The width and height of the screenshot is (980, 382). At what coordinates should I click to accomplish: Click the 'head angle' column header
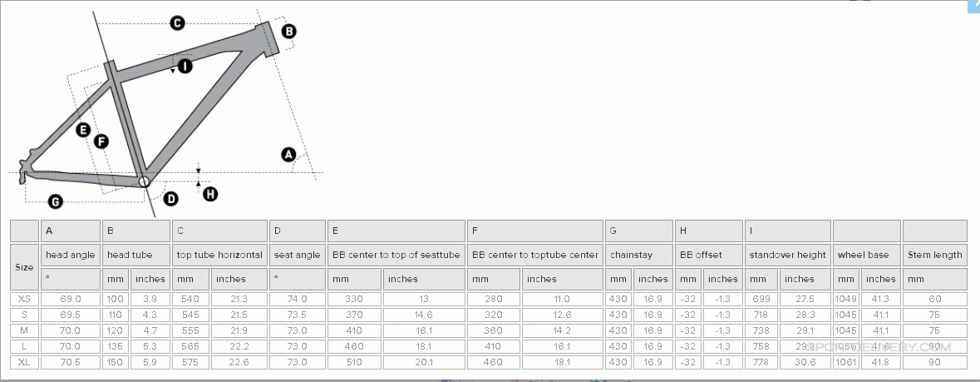[x=70, y=255]
